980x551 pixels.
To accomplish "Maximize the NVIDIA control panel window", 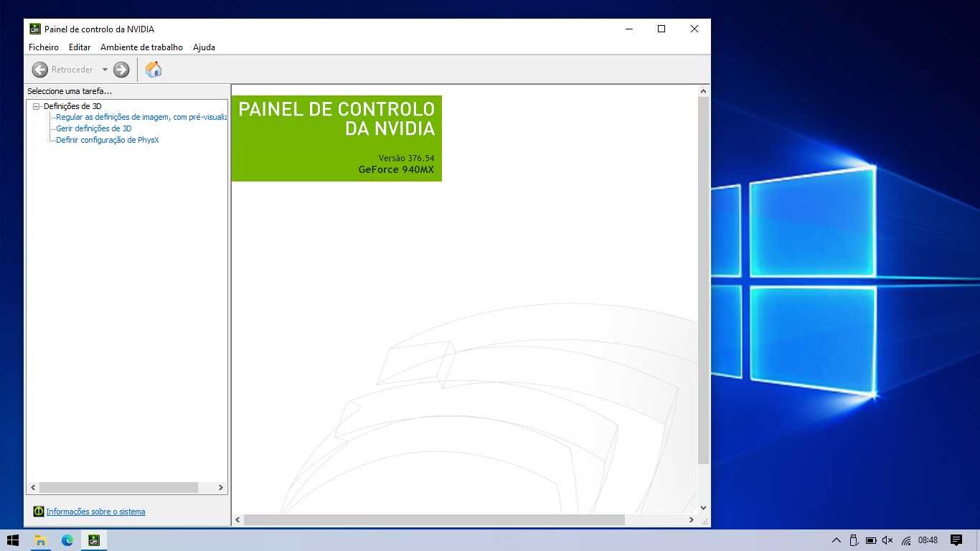I will [661, 29].
